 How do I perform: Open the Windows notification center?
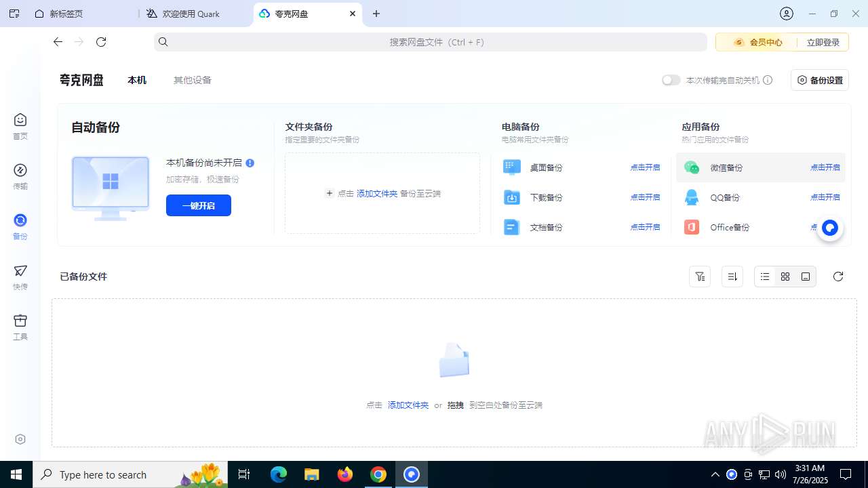(846, 474)
